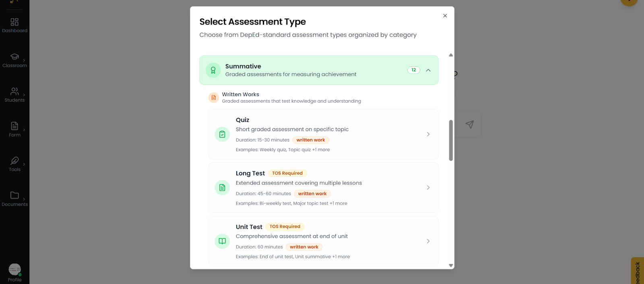Click the dialog's vertical scrollbar thumb

[x=451, y=140]
